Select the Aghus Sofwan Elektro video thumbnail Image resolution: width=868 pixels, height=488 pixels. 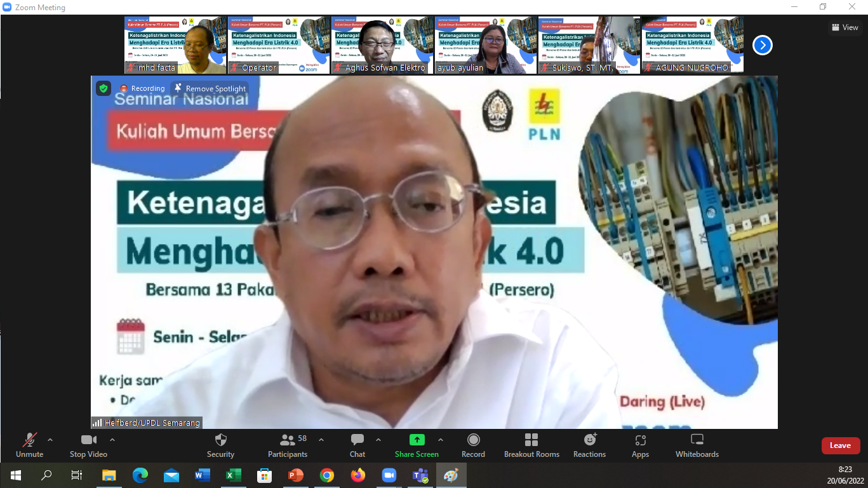pos(382,45)
